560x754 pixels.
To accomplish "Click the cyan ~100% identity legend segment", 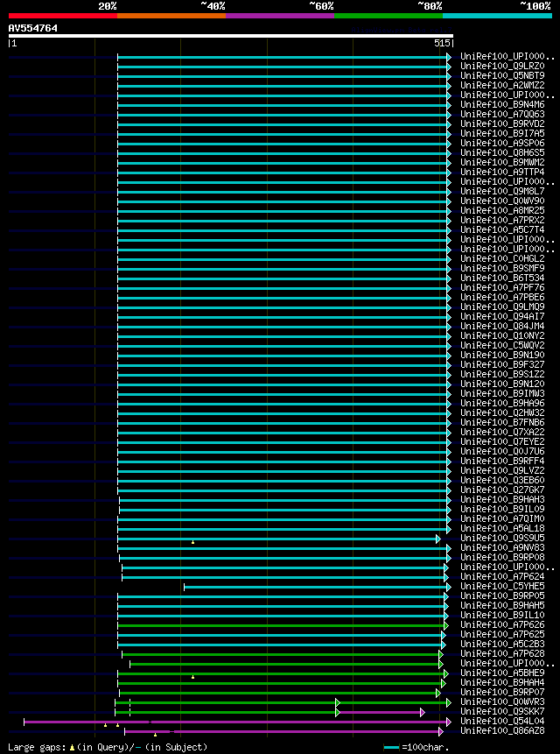I will pyautogui.click(x=498, y=16).
